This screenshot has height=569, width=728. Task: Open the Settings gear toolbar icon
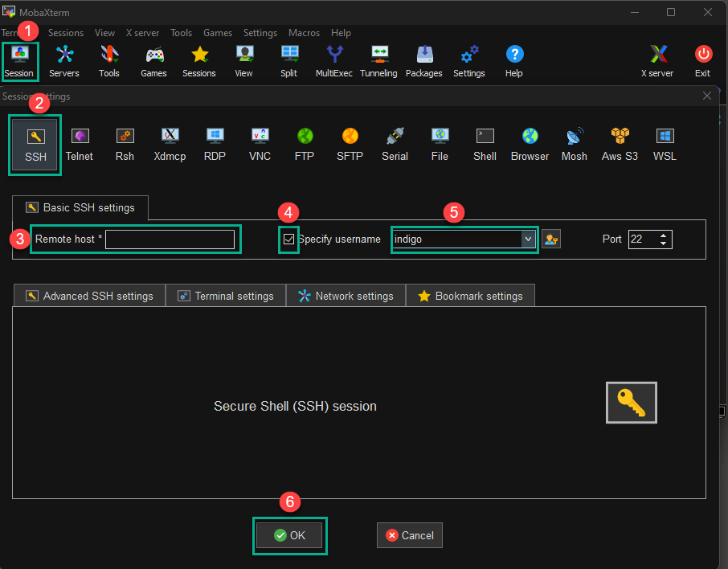(x=469, y=61)
